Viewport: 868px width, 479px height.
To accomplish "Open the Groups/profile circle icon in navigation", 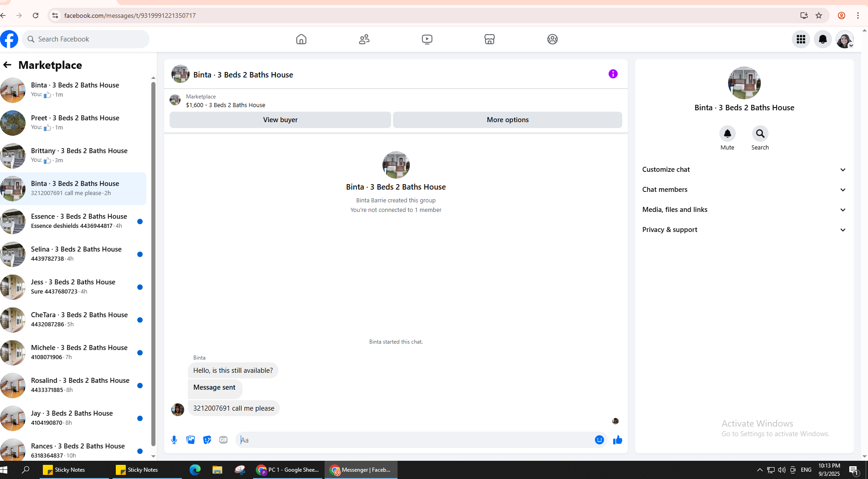I will [553, 39].
